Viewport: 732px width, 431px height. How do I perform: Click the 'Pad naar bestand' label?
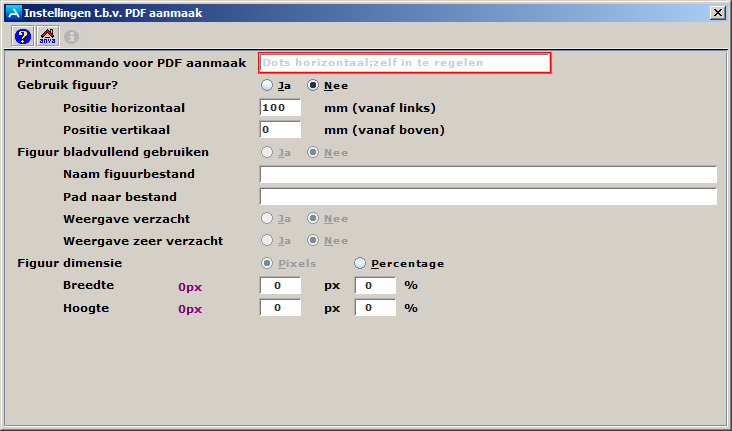click(120, 197)
